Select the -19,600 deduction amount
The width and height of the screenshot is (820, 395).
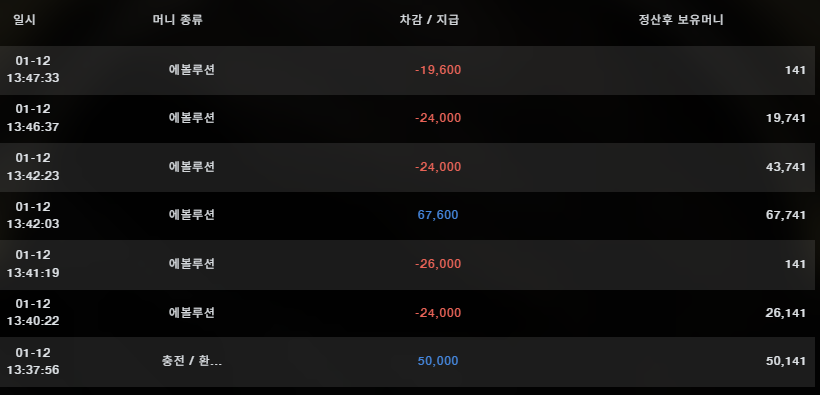tap(438, 70)
